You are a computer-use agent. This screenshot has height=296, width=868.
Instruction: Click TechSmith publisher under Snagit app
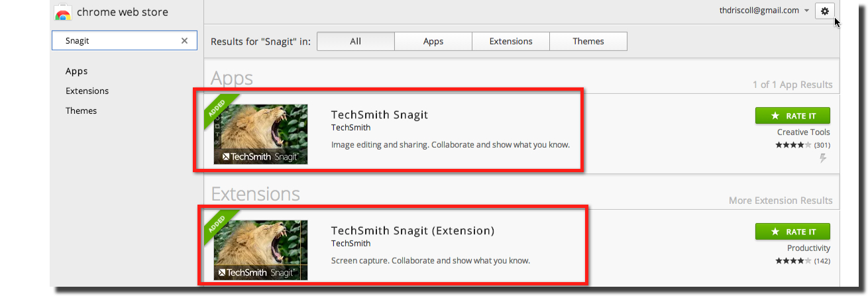(351, 128)
